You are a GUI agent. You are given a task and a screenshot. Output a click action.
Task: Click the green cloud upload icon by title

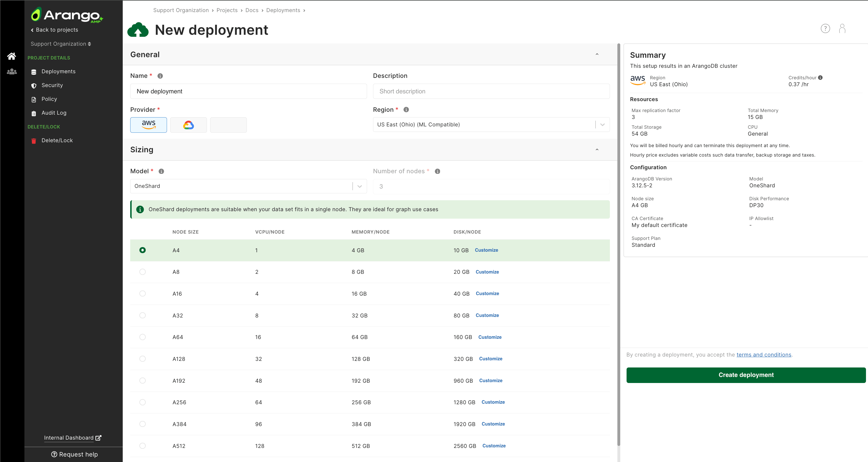tap(138, 30)
